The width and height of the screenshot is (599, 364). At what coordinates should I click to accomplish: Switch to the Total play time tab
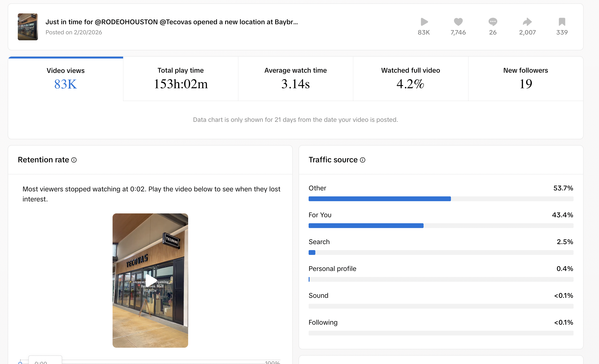tap(181, 79)
